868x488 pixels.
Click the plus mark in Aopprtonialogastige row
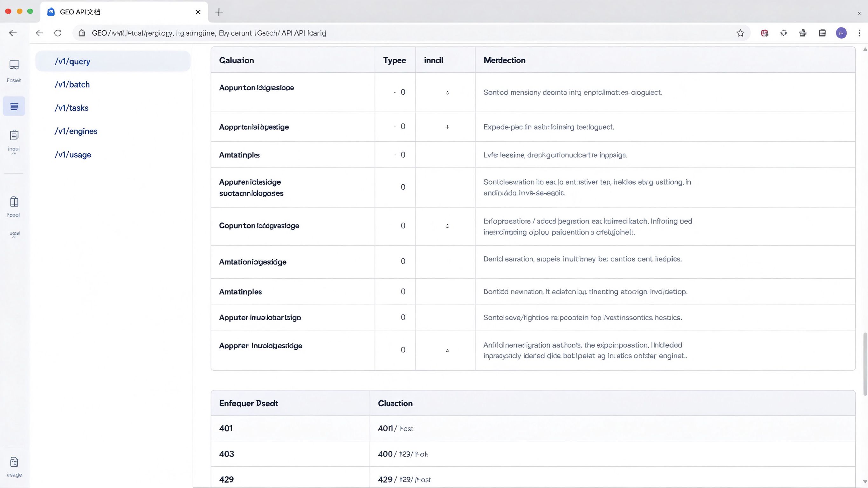tap(447, 127)
